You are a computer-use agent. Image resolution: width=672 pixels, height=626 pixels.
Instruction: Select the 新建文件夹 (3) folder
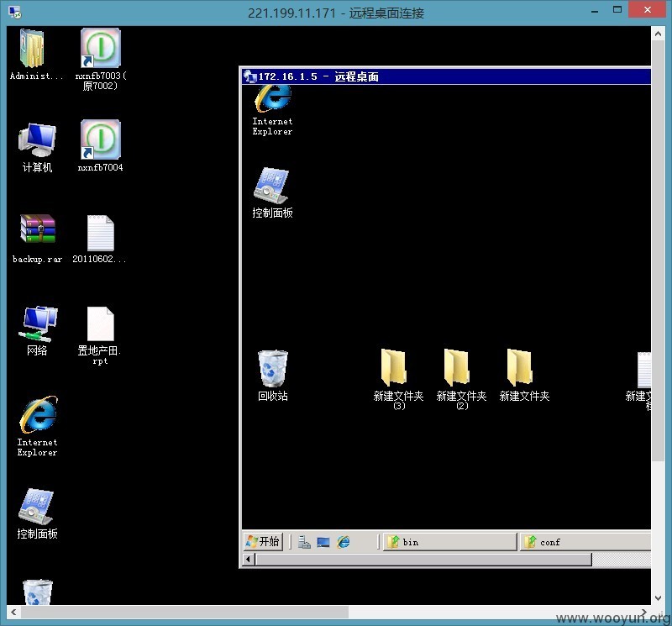(x=394, y=367)
